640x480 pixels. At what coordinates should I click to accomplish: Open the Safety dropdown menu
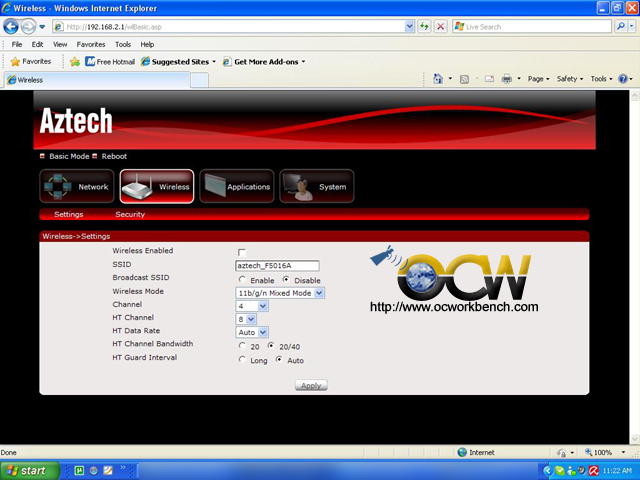click(x=570, y=79)
